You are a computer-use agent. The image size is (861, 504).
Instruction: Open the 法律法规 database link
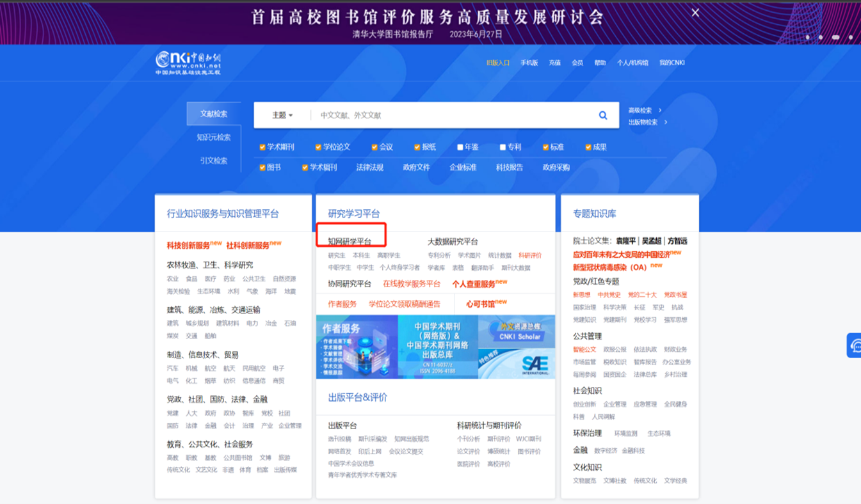tap(370, 168)
